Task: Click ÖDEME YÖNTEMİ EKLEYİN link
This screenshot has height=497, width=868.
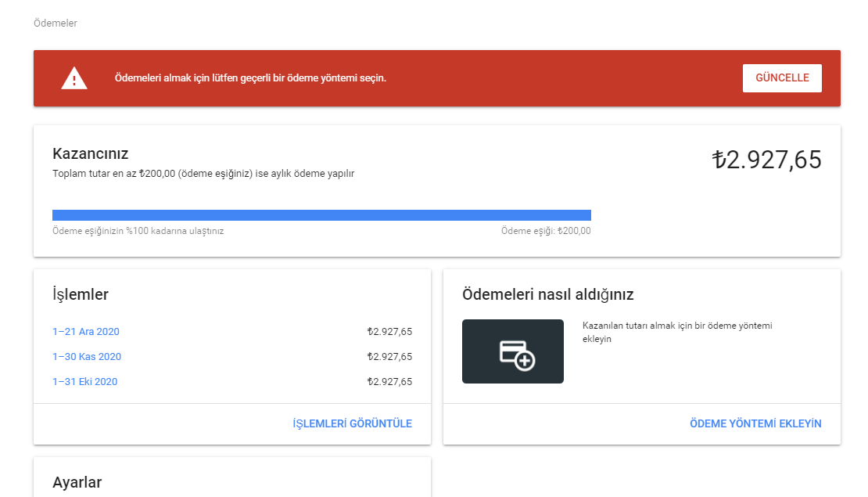Action: coord(755,423)
